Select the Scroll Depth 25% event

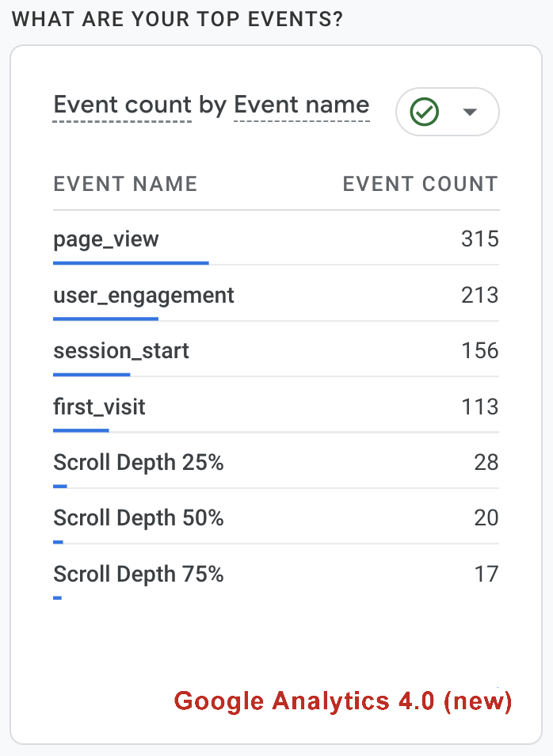[x=138, y=463]
